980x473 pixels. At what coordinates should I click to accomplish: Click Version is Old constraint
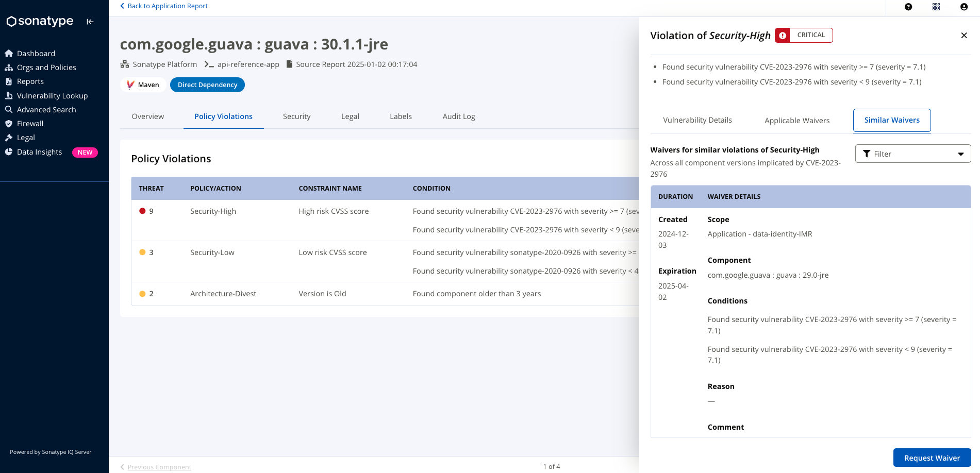tap(322, 294)
